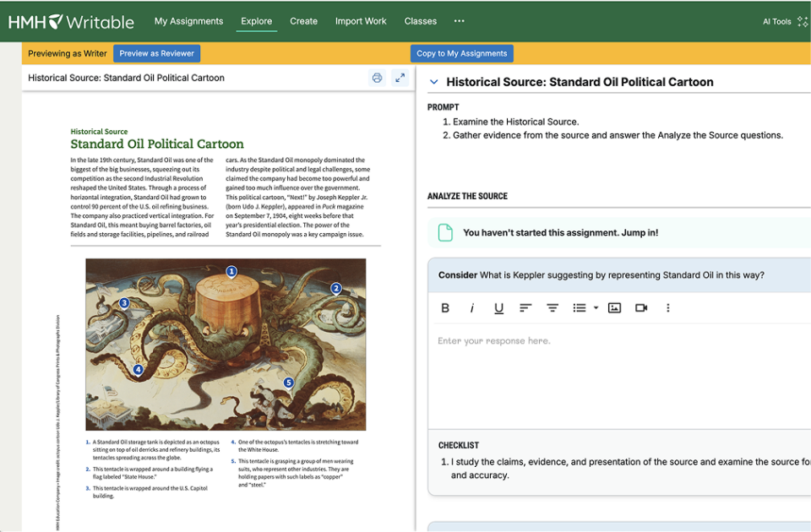Open My Assignments in the navigation bar
This screenshot has width=811, height=532.
point(188,21)
